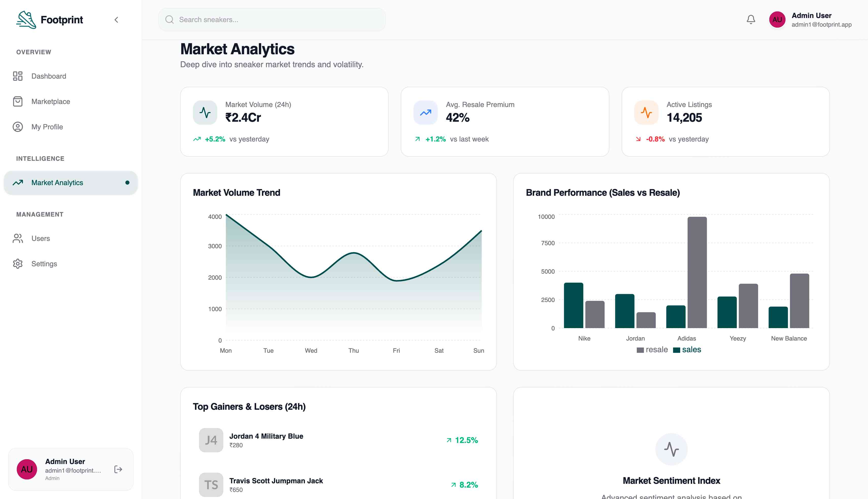
Task: Click the Avg. Resale Premium trend icon
Action: 426,112
